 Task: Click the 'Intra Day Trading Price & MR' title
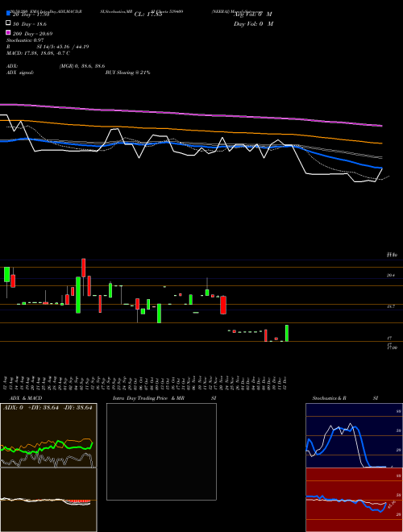(x=148, y=398)
